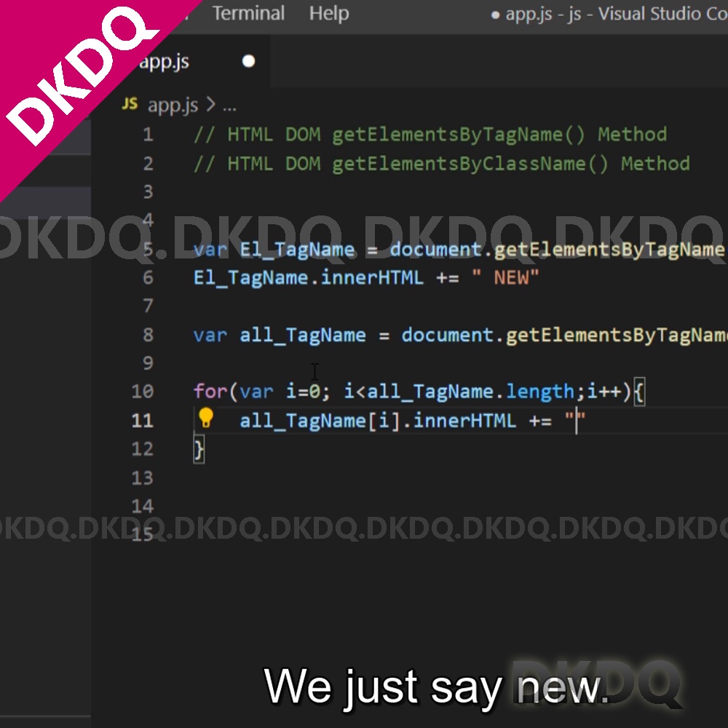Click all_TagName variable declaration on line 8

pyautogui.click(x=303, y=335)
